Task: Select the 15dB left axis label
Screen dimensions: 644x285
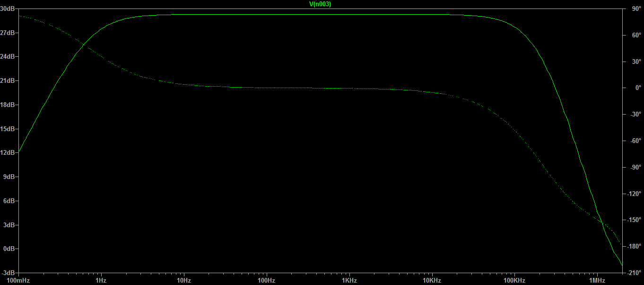Action: pyautogui.click(x=7, y=129)
